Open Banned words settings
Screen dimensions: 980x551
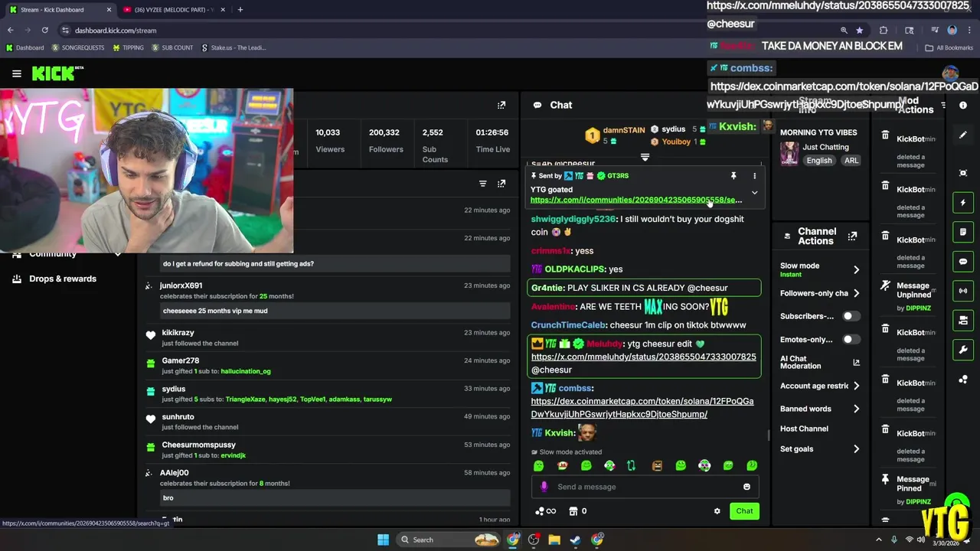point(819,409)
